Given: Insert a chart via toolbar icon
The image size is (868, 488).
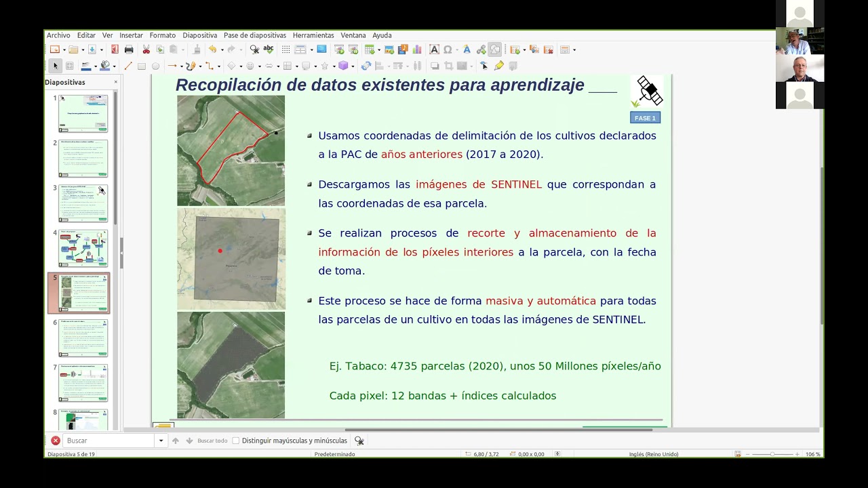Looking at the screenshot, I should point(416,49).
